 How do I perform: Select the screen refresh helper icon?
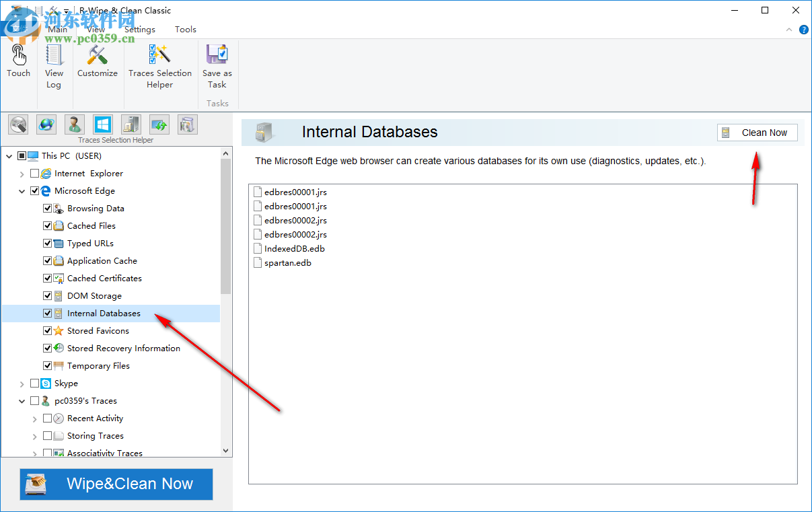coord(159,124)
